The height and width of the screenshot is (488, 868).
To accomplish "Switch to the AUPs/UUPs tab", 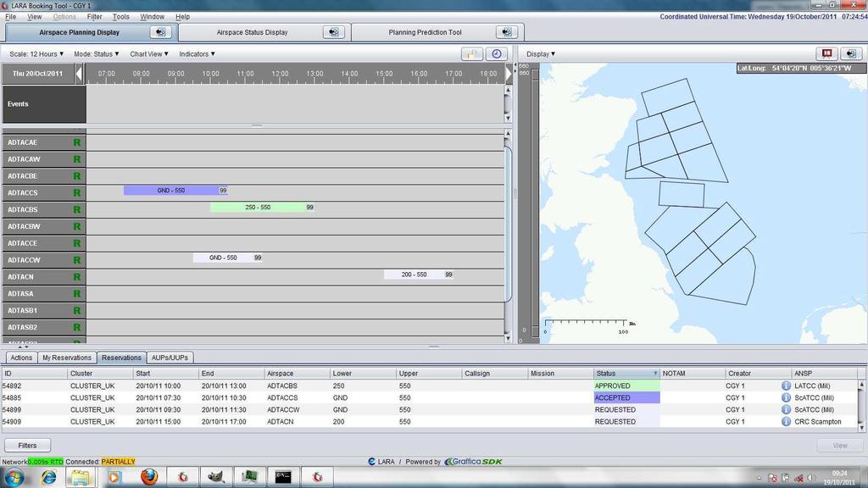I will (170, 358).
